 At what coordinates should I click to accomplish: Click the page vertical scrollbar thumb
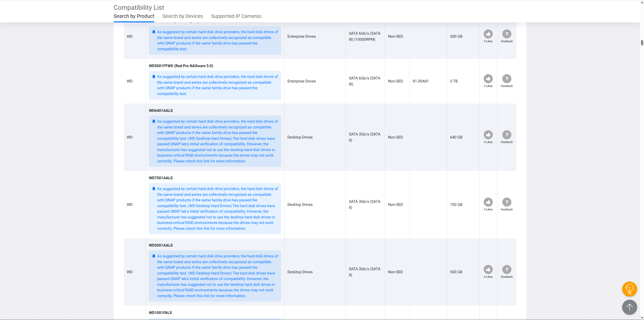(642, 43)
